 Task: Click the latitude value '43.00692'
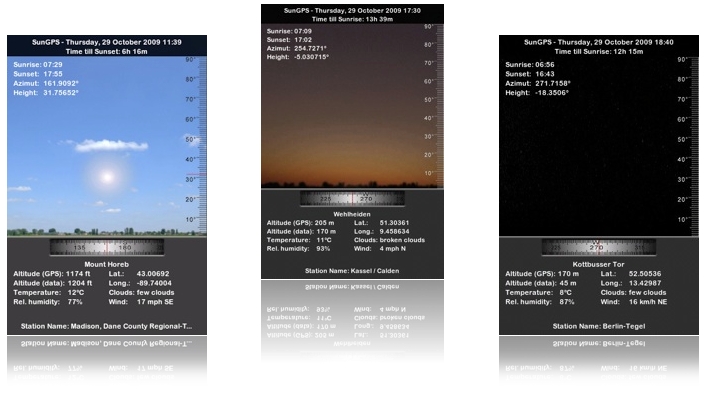(153, 274)
